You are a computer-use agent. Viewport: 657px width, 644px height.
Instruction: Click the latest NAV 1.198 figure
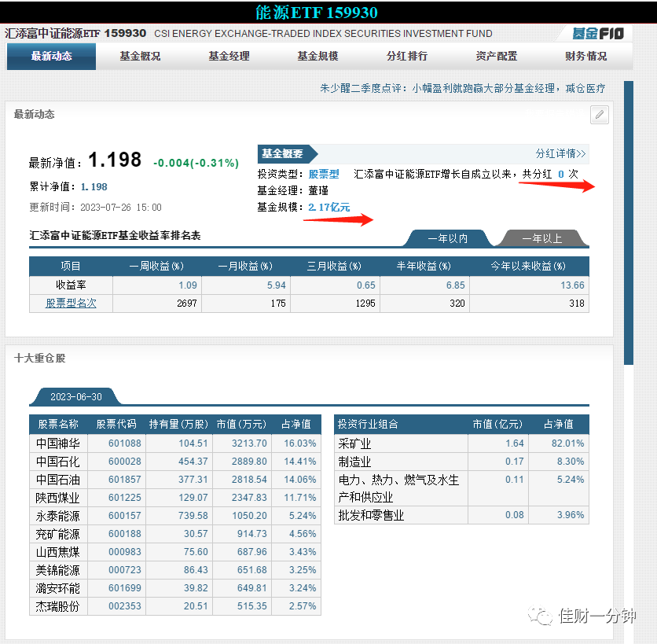115,160
